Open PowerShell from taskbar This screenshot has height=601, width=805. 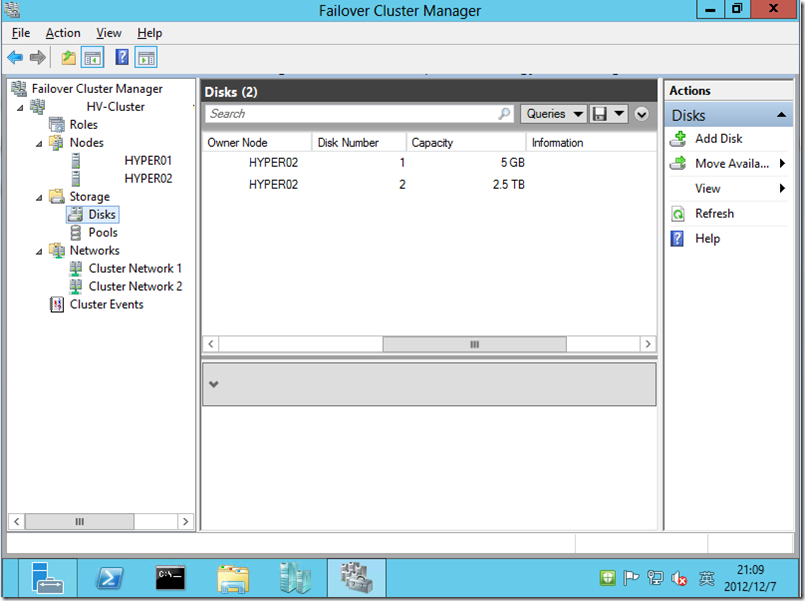(x=110, y=578)
